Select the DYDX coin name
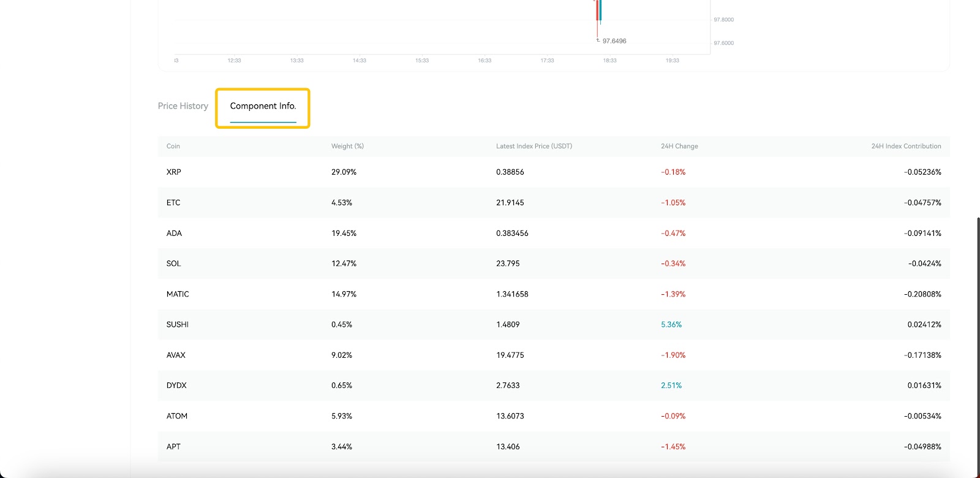Image resolution: width=980 pixels, height=478 pixels. coord(176,385)
